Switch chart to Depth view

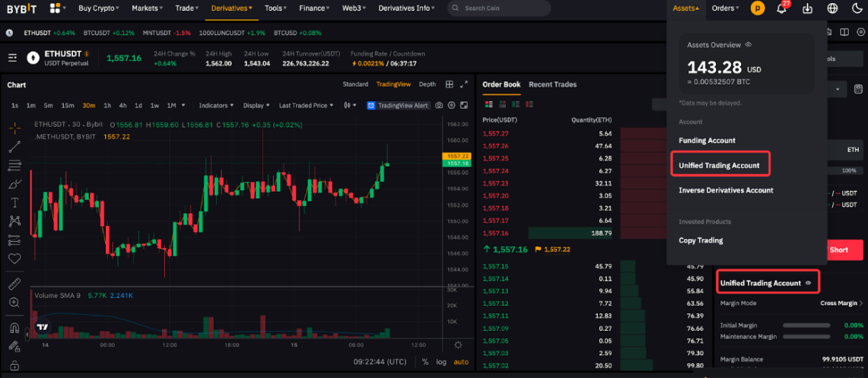pyautogui.click(x=428, y=84)
